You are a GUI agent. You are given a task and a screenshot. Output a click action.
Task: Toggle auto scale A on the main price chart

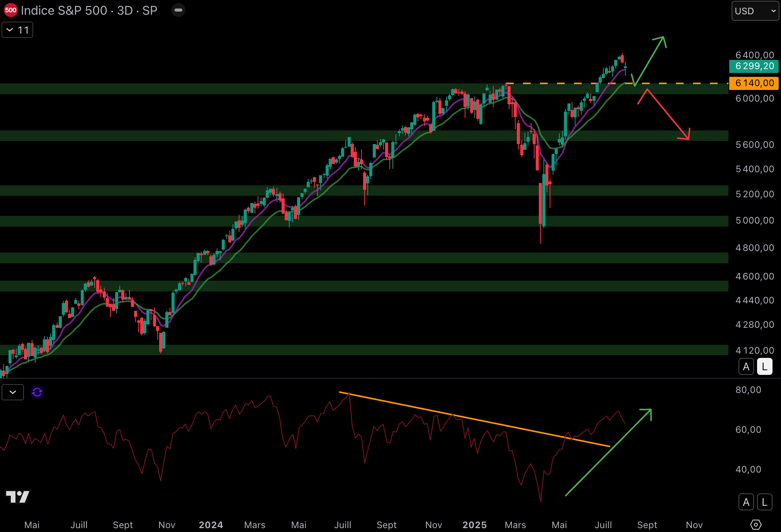[x=746, y=367]
